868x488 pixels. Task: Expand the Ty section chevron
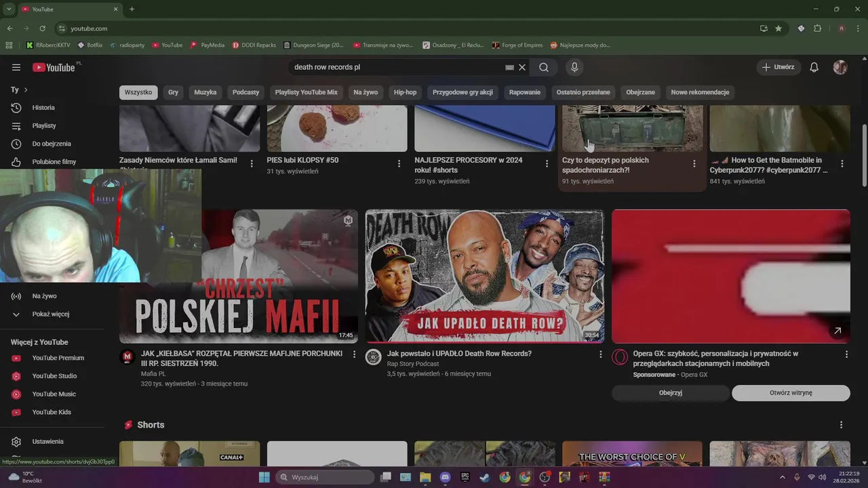[26, 89]
